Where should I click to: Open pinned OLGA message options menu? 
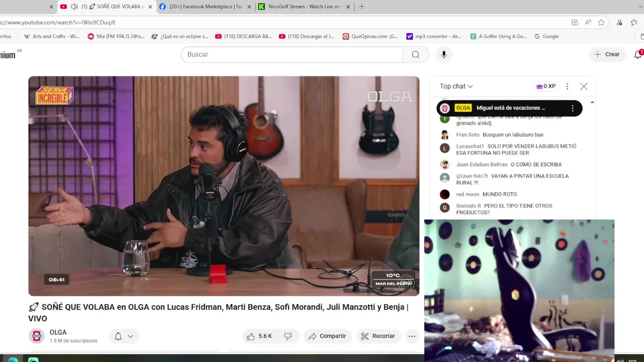(572, 108)
